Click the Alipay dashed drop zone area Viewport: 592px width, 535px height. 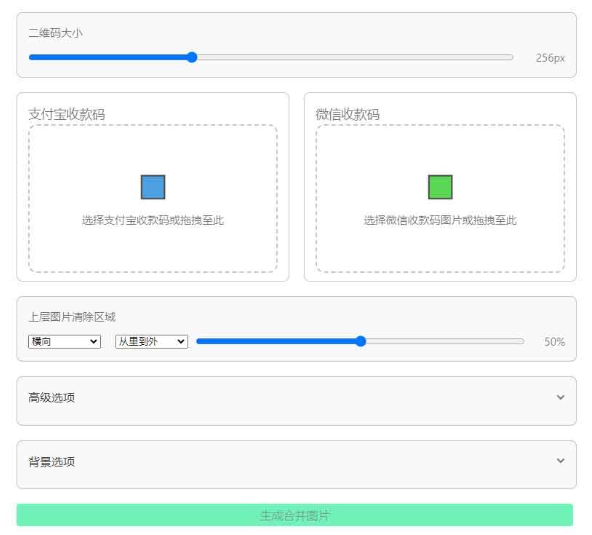pos(153,198)
